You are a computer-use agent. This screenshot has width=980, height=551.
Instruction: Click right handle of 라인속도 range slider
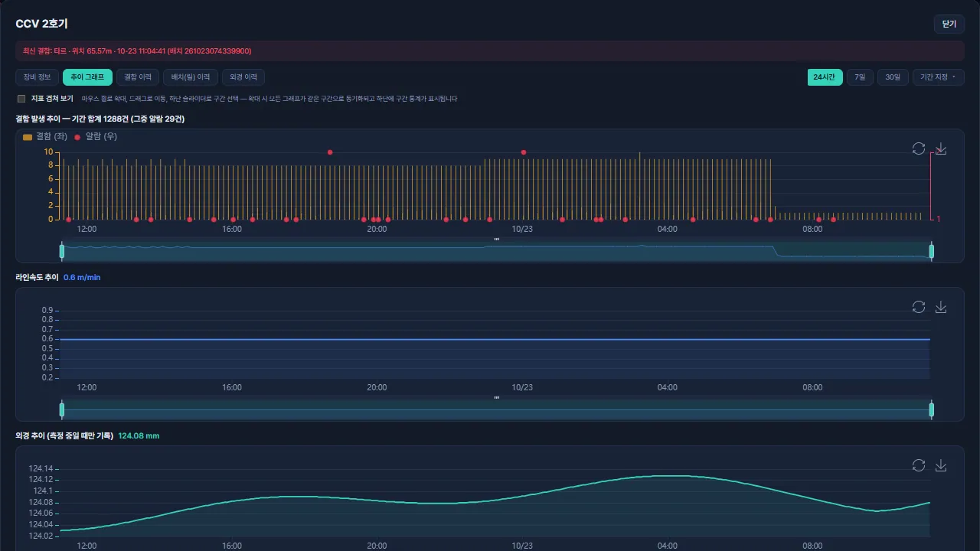[x=932, y=409]
